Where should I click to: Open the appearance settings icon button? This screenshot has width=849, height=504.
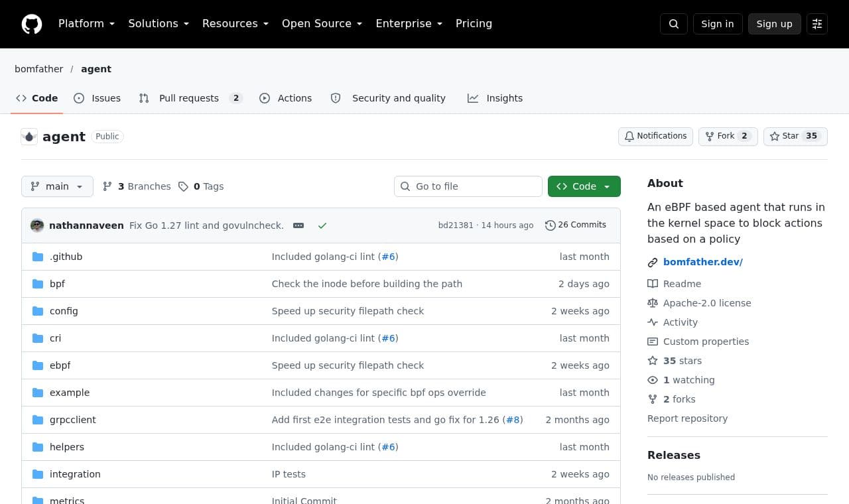tap(817, 24)
